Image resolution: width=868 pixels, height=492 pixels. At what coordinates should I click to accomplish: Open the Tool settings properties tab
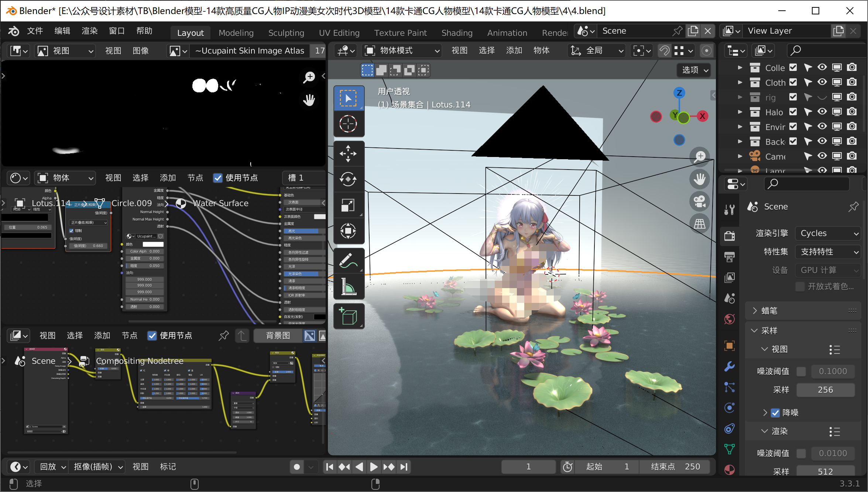[730, 209]
